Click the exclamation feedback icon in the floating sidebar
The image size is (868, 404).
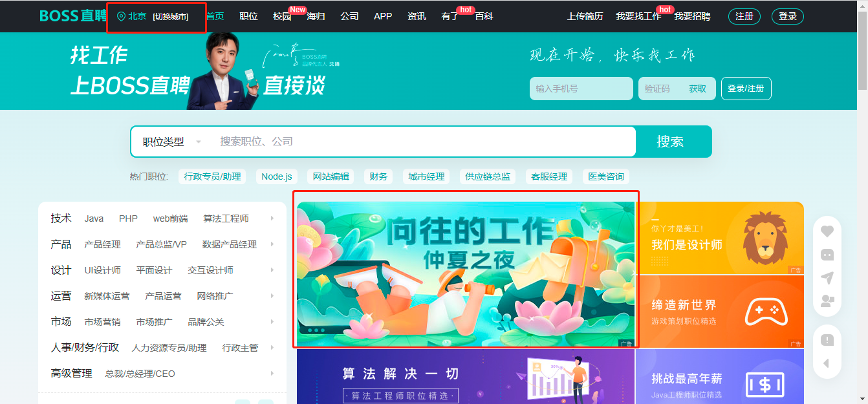pos(827,340)
